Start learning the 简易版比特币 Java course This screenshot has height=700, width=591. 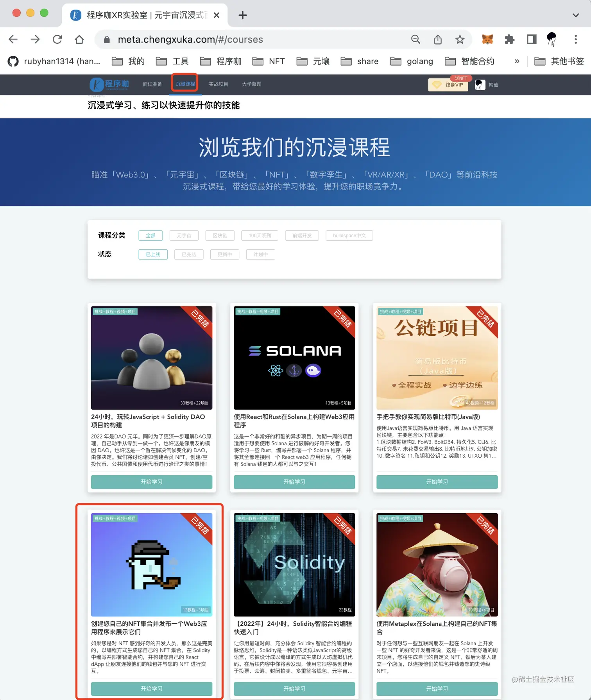pyautogui.click(x=437, y=482)
